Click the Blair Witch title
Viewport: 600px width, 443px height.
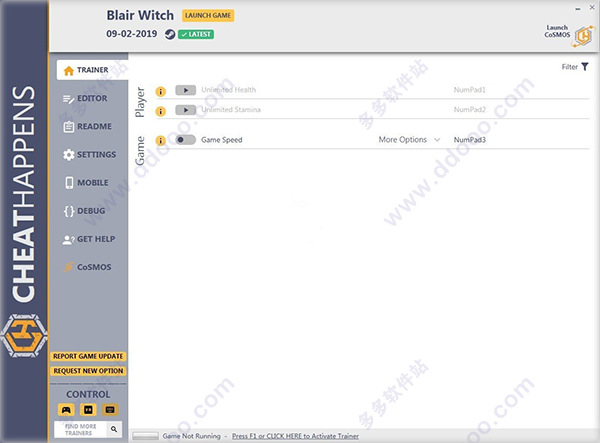[x=140, y=15]
